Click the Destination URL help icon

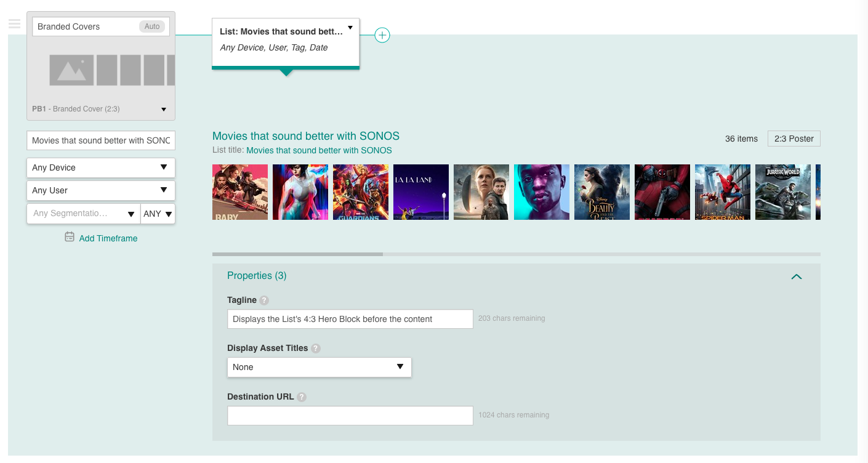[302, 397]
